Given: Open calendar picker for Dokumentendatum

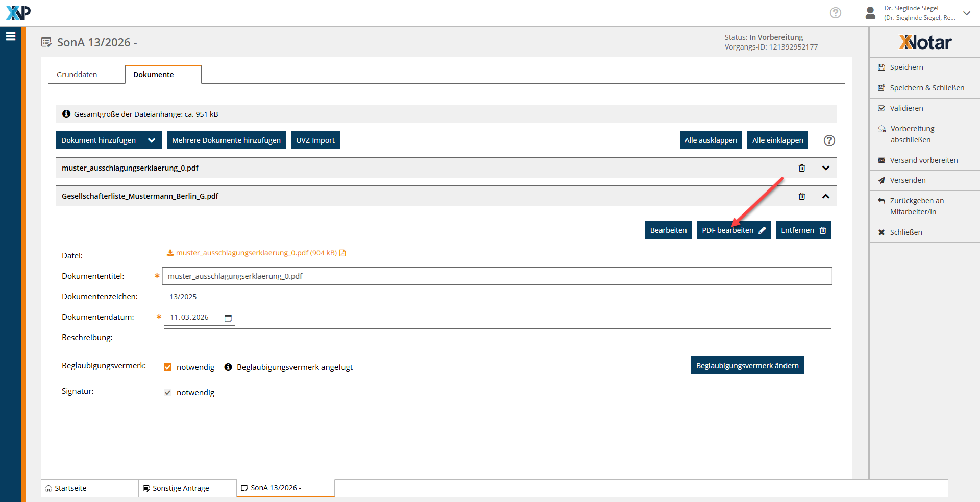Looking at the screenshot, I should [228, 318].
